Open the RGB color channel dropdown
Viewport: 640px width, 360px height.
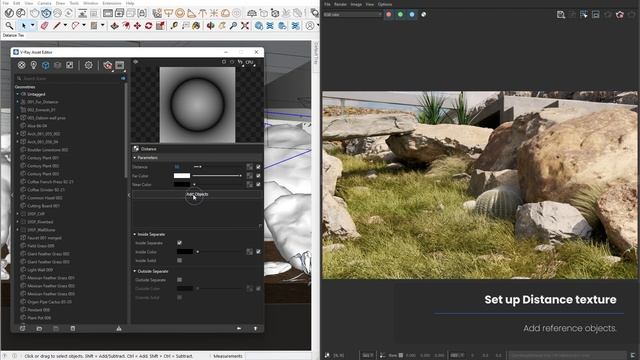pos(352,14)
